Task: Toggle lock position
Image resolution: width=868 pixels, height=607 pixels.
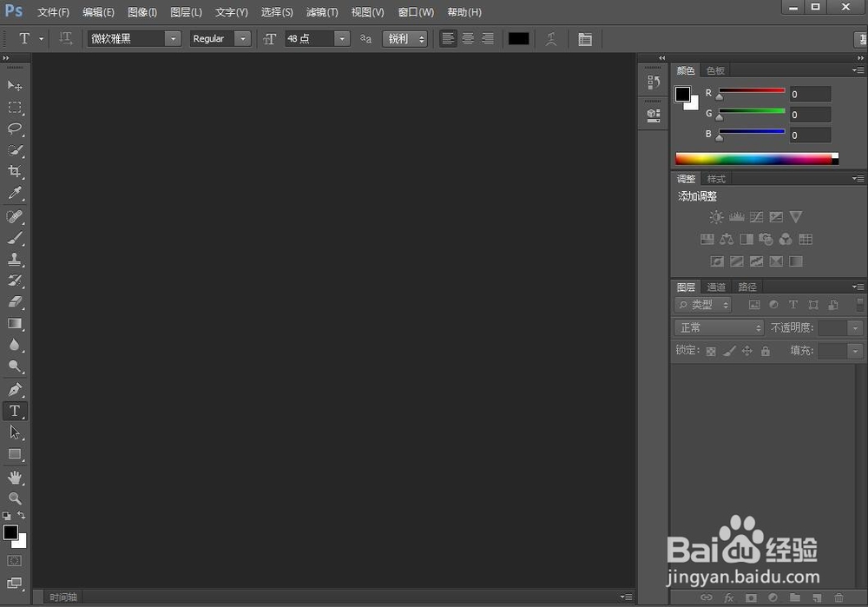Action: pos(747,351)
